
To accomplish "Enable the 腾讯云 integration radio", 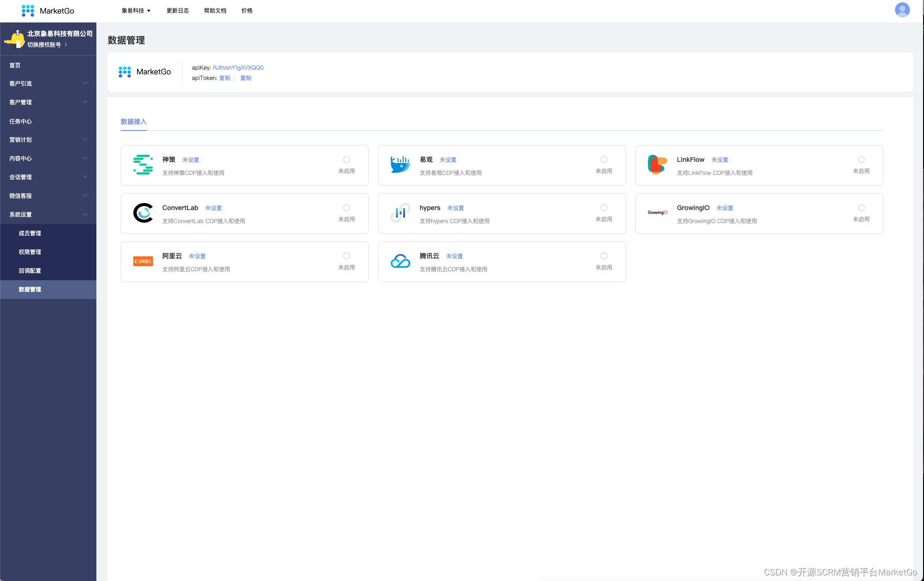I will pyautogui.click(x=604, y=256).
